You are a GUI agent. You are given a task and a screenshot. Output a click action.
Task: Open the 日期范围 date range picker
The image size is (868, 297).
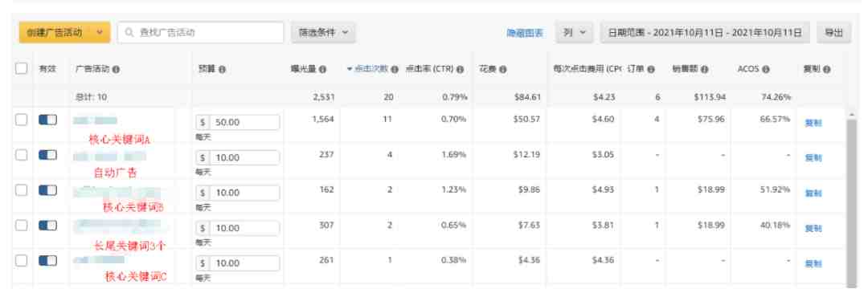tap(705, 33)
